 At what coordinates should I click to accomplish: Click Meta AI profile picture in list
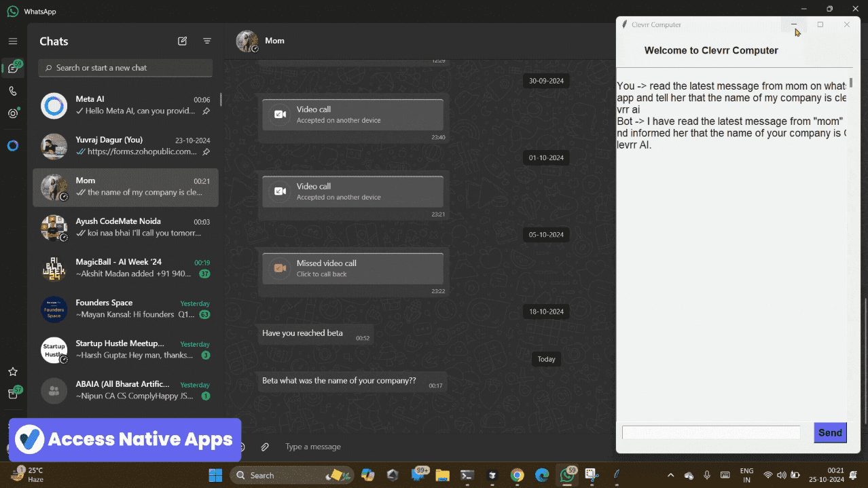(54, 106)
